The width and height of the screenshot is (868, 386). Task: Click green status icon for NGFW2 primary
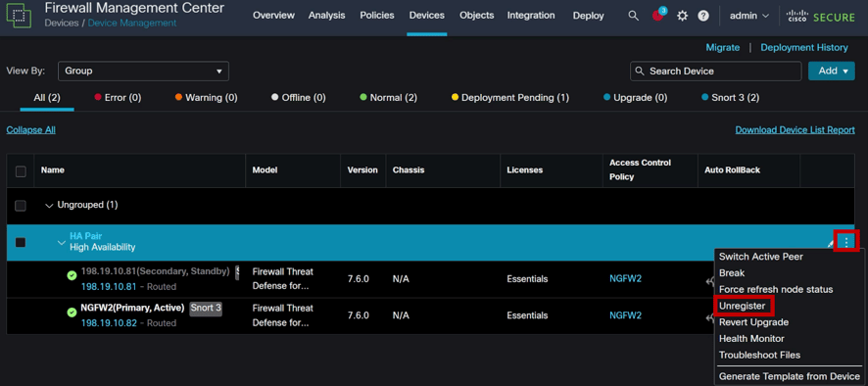pyautogui.click(x=72, y=313)
